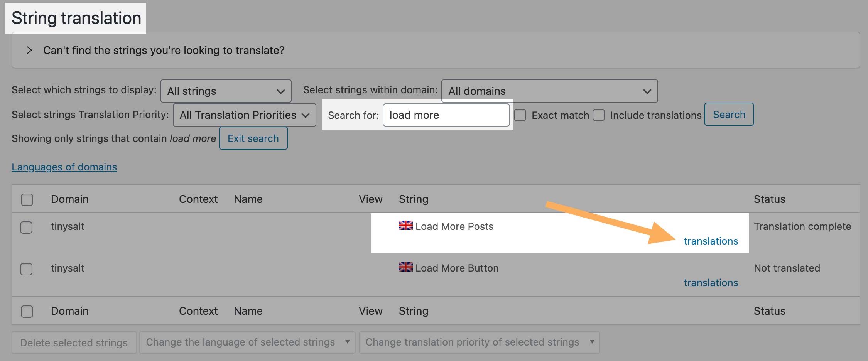Select the Load More Button row checkbox
Viewport: 868px width, 361px height.
pos(26,269)
